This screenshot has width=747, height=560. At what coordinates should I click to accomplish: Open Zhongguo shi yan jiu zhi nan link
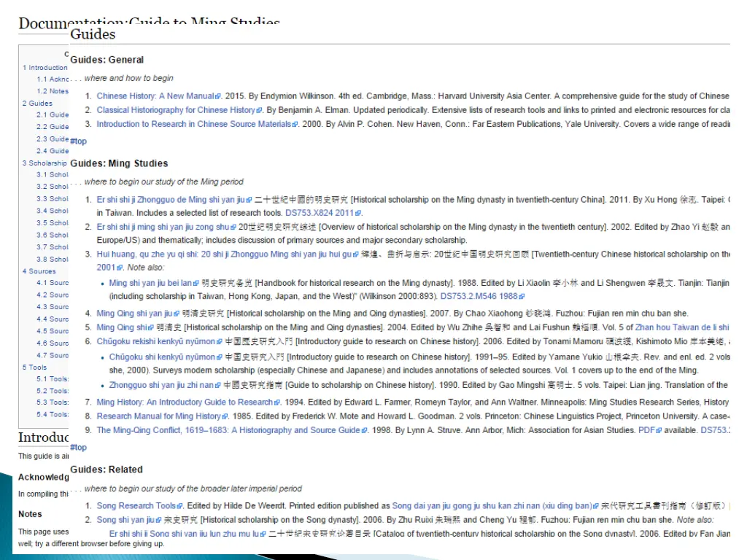click(161, 385)
